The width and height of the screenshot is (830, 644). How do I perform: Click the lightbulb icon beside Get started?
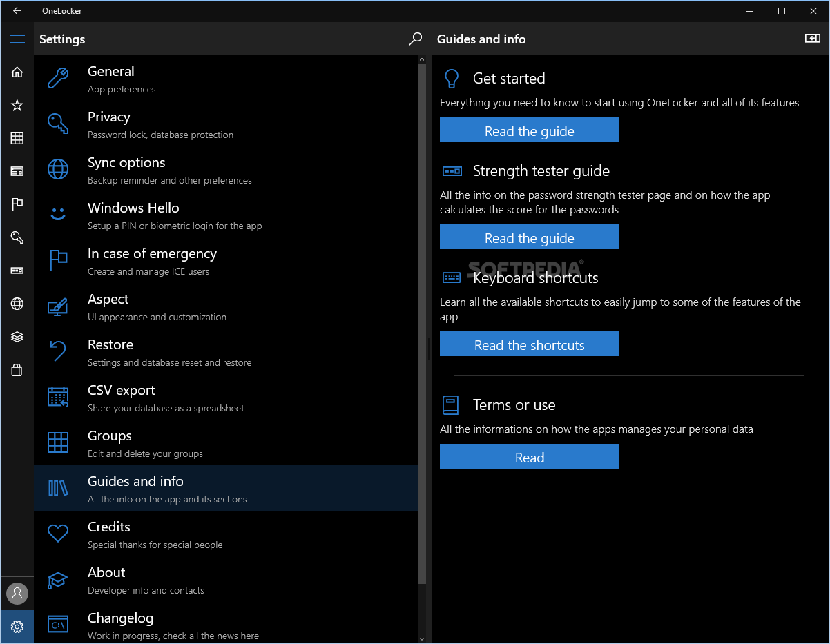click(x=452, y=79)
